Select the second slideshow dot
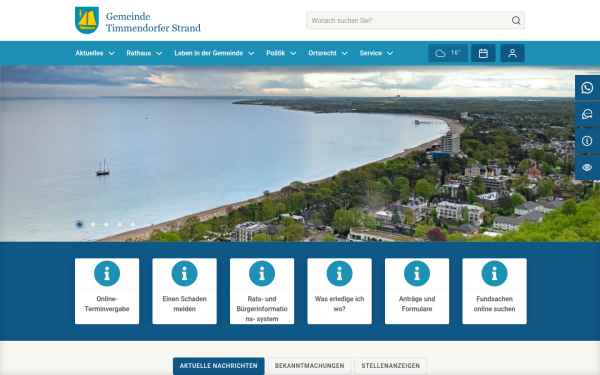Viewport: 600px width, 375px height. 93,225
